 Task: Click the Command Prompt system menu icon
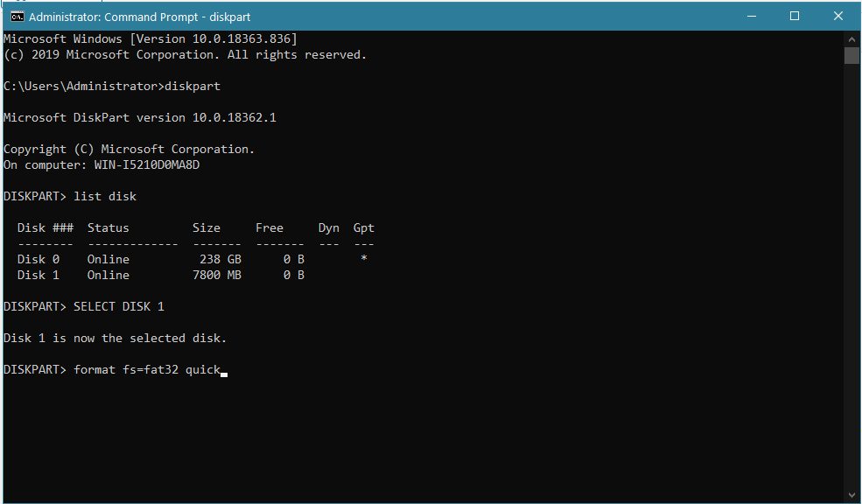(17, 17)
